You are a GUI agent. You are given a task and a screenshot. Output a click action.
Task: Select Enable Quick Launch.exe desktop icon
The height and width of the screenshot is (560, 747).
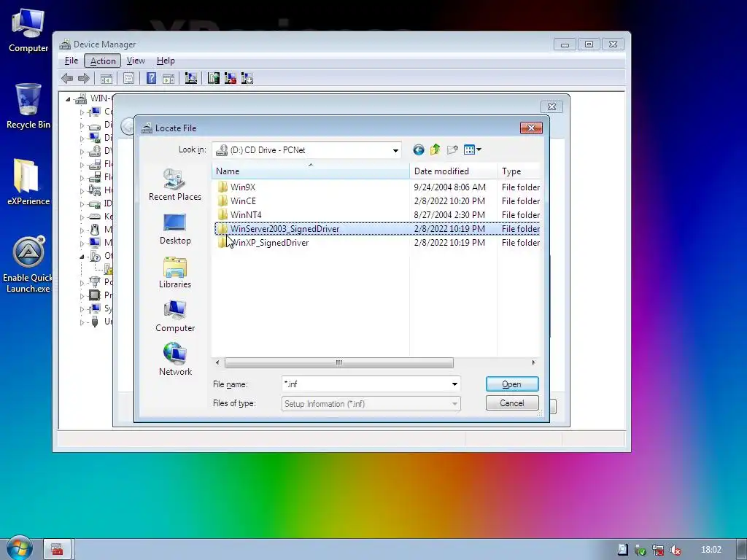(x=28, y=265)
